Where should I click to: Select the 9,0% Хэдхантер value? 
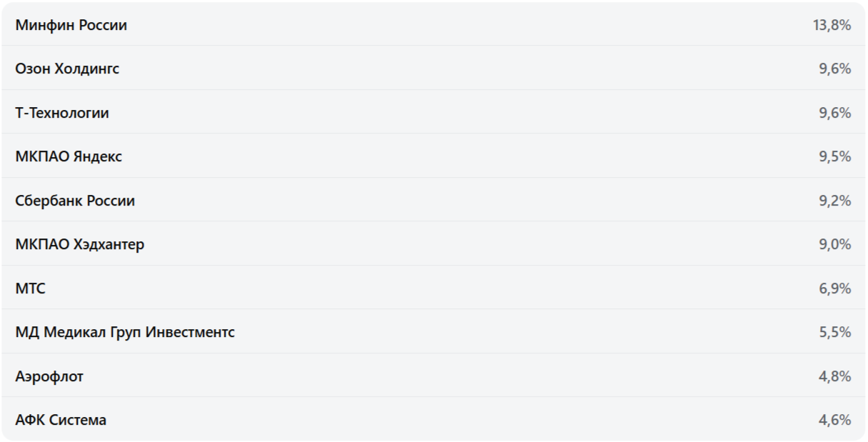tap(834, 244)
